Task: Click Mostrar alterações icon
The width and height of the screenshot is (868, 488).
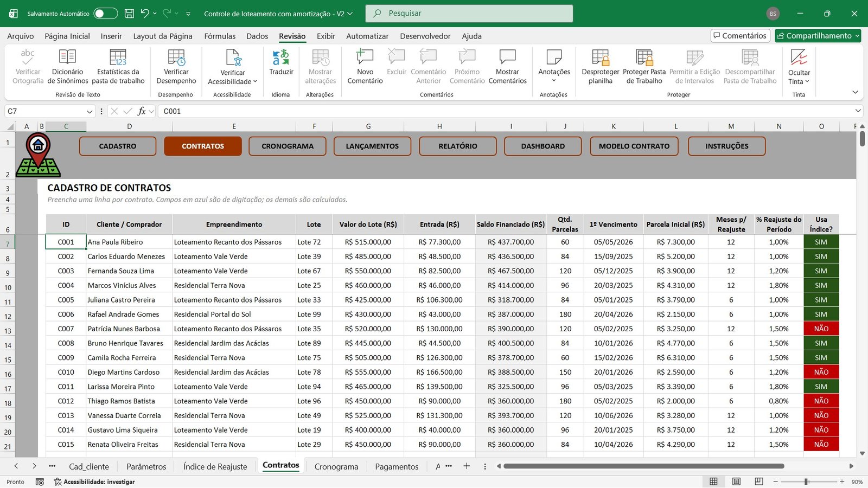Action: (321, 57)
